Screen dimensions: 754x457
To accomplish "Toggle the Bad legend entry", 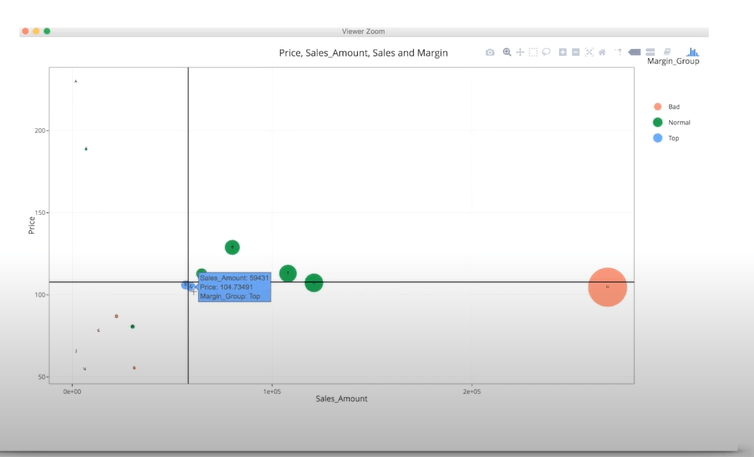I will click(x=667, y=107).
